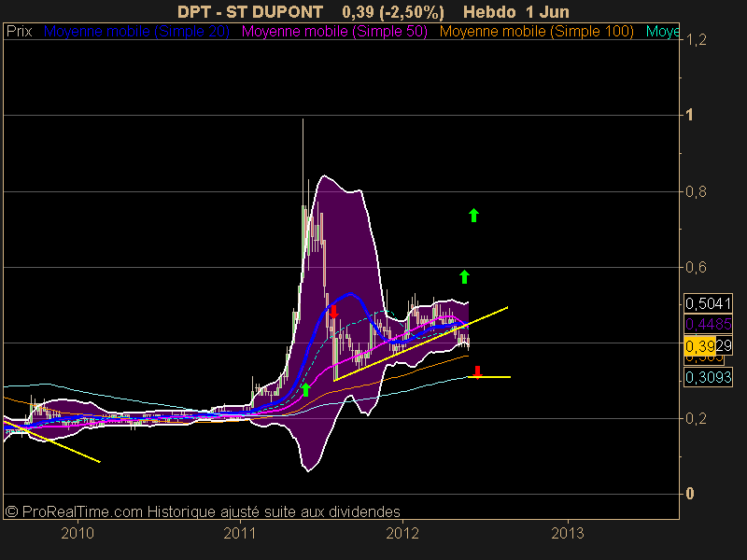Click the "Hebdo" timeframe label
Viewport: 747px width, 560px height.
489,11
